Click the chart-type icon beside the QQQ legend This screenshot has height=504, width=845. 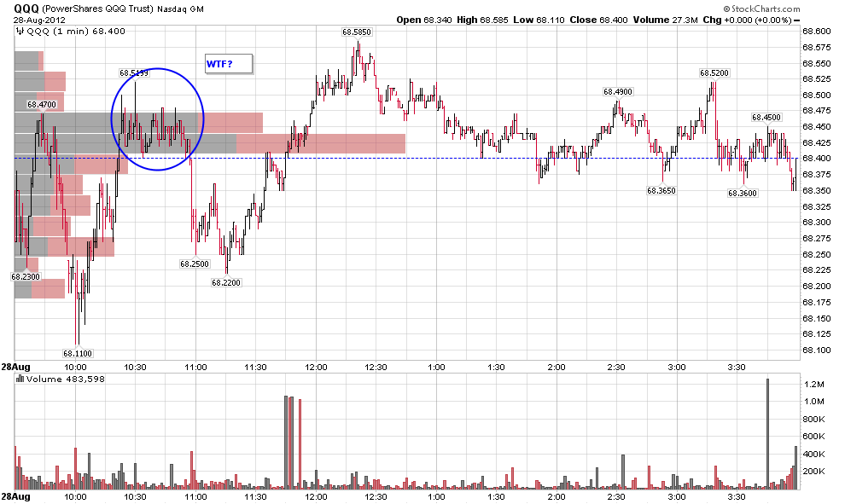20,32
